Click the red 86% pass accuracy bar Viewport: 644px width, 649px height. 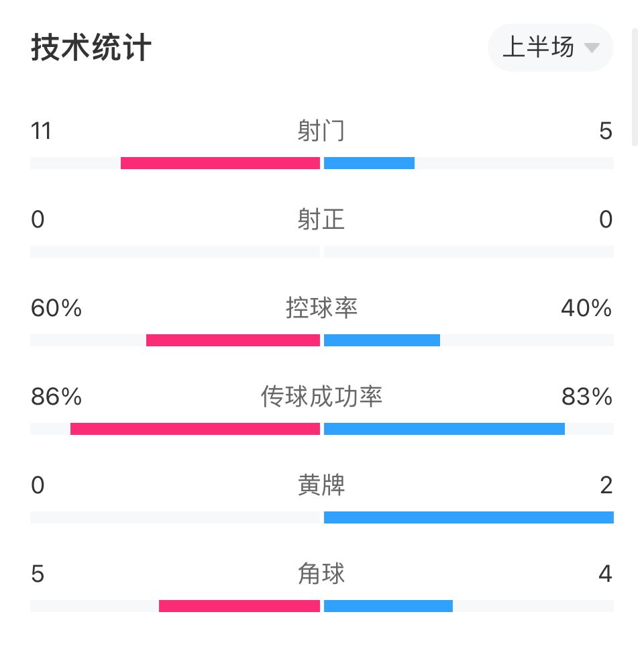click(195, 429)
